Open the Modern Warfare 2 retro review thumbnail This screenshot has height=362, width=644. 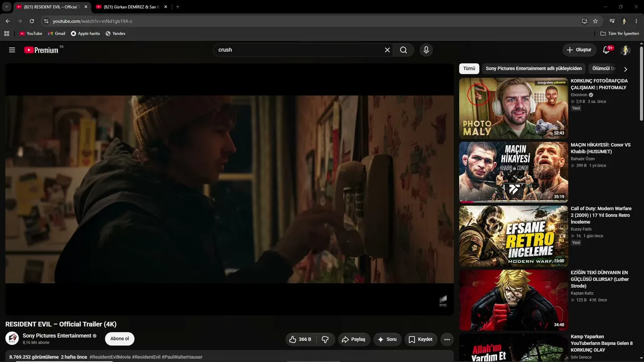[514, 236]
